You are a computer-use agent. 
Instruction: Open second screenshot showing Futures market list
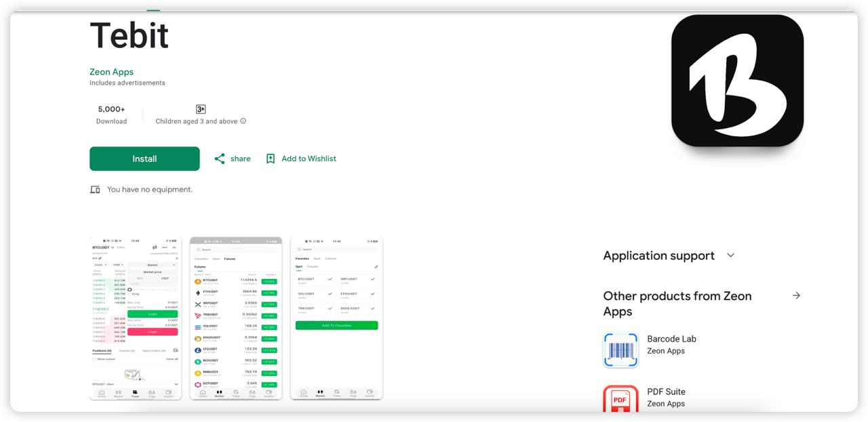coord(236,318)
